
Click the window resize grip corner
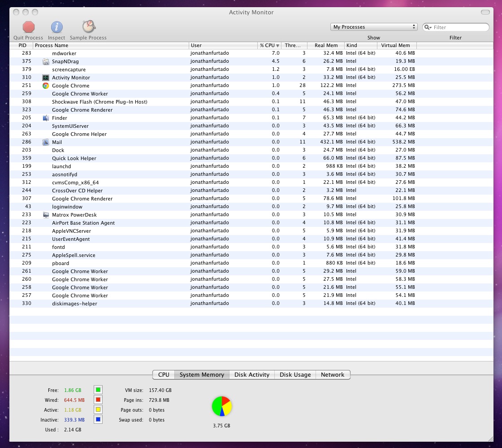[490, 439]
